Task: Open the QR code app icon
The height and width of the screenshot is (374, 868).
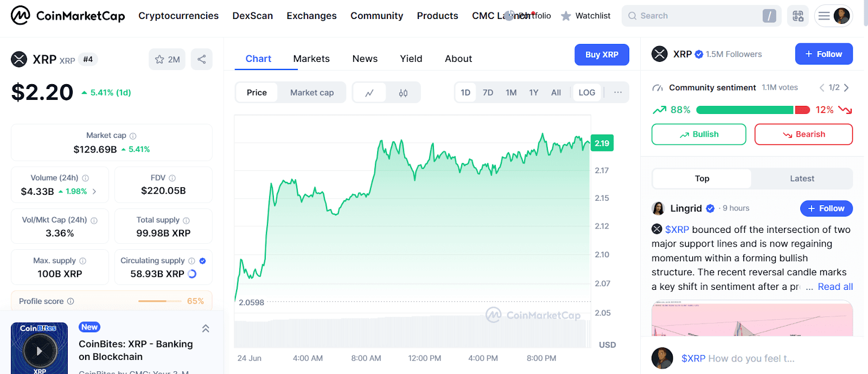Action: coord(798,16)
